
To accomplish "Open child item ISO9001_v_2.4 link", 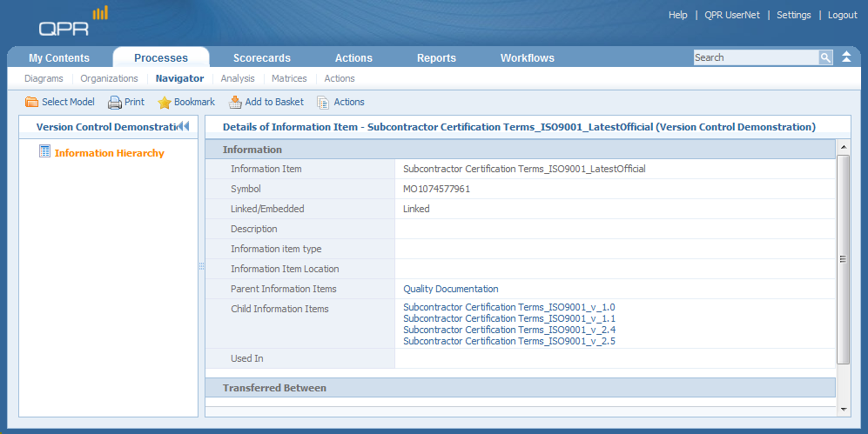I will click(508, 330).
